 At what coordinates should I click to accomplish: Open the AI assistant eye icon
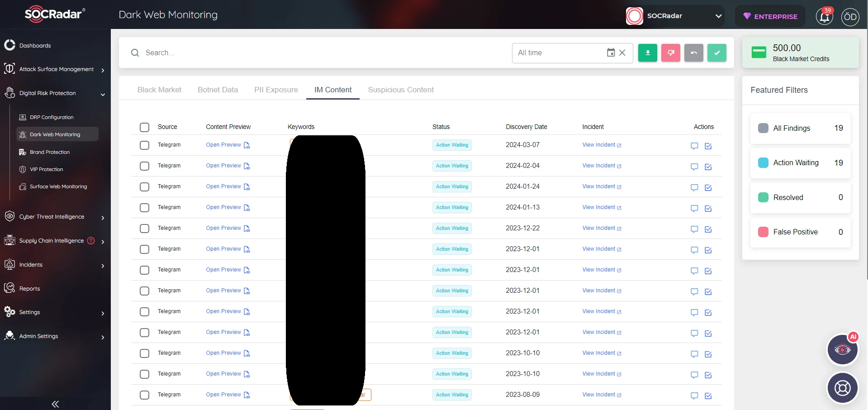(842, 350)
